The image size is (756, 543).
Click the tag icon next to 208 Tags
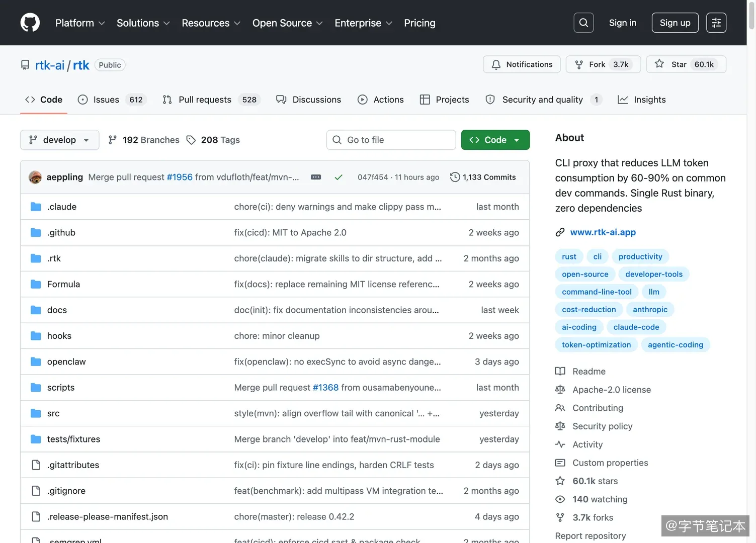pyautogui.click(x=191, y=140)
